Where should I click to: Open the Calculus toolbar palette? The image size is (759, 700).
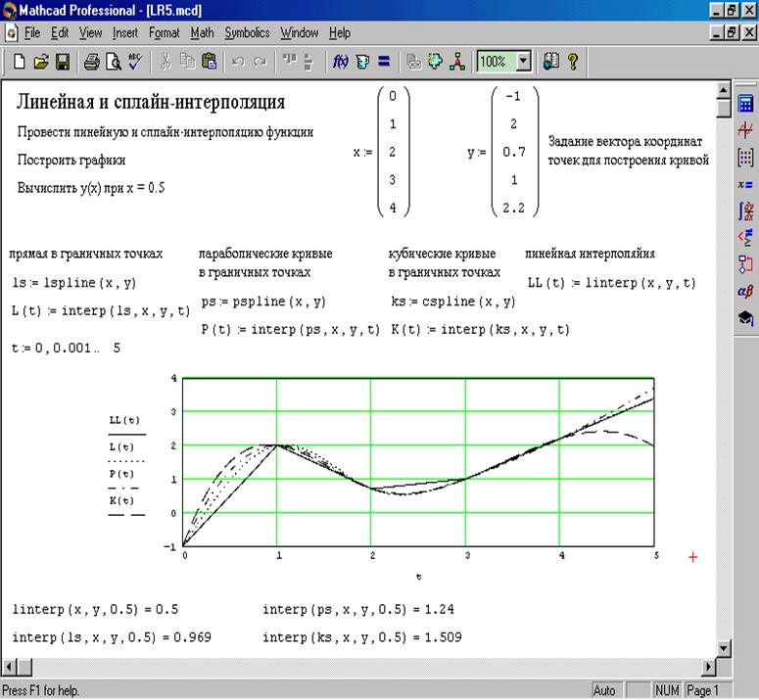[x=745, y=210]
